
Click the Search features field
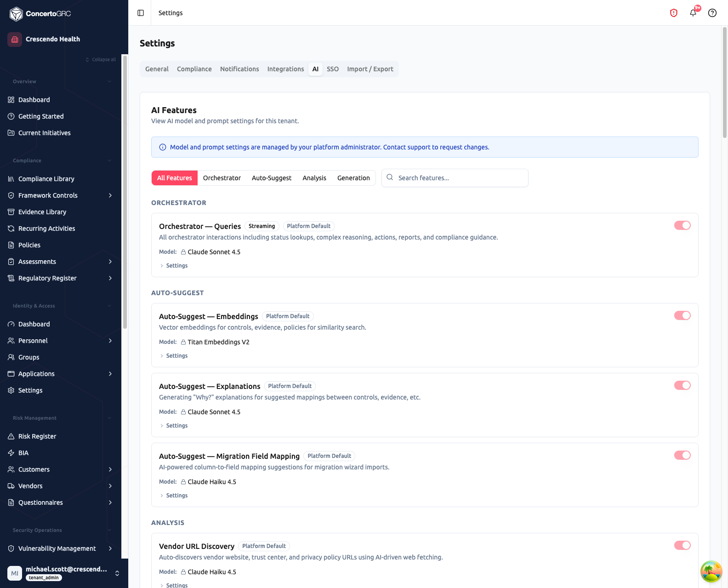pyautogui.click(x=455, y=178)
